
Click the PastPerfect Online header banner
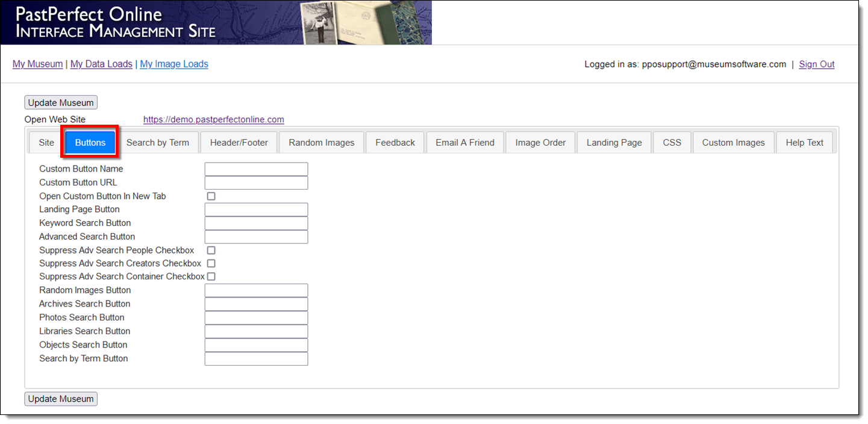tap(216, 22)
